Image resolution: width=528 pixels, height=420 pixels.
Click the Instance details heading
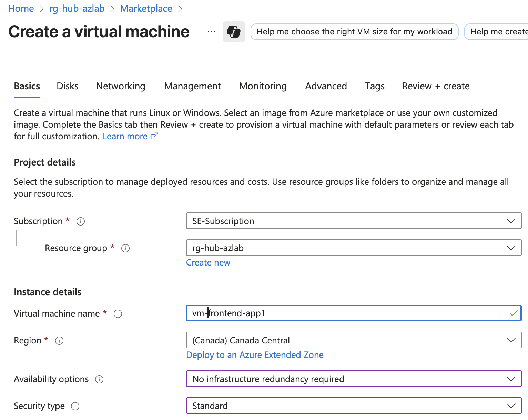tap(48, 292)
